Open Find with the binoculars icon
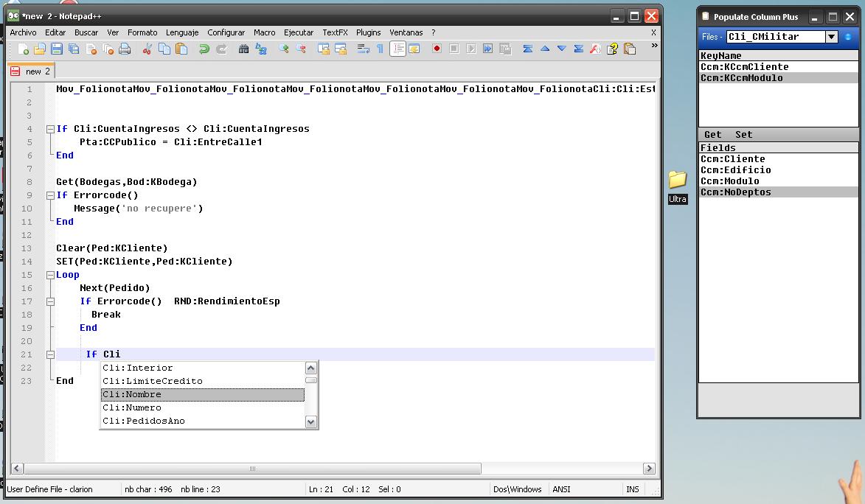 coord(243,49)
